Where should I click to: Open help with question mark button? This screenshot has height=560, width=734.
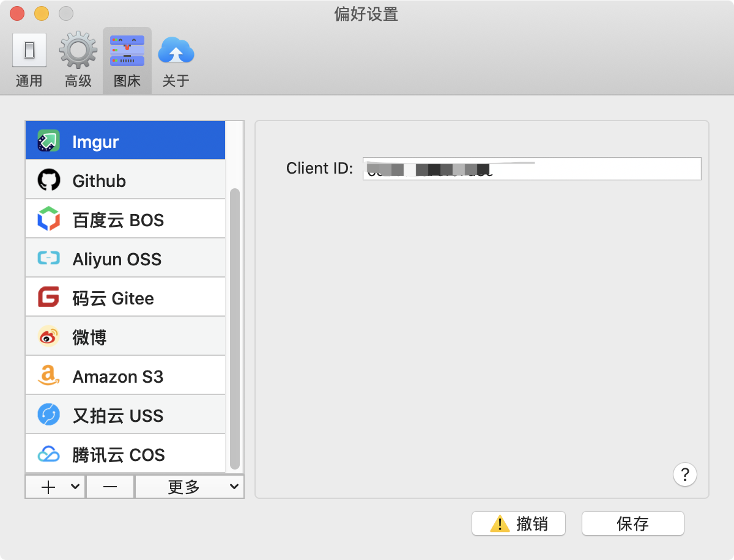(685, 474)
